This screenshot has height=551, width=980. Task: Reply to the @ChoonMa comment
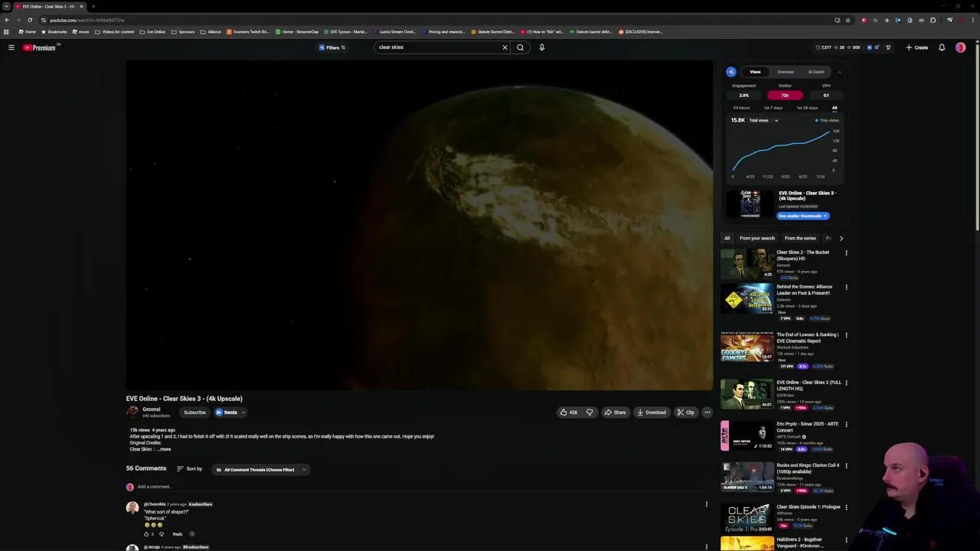pos(178,534)
